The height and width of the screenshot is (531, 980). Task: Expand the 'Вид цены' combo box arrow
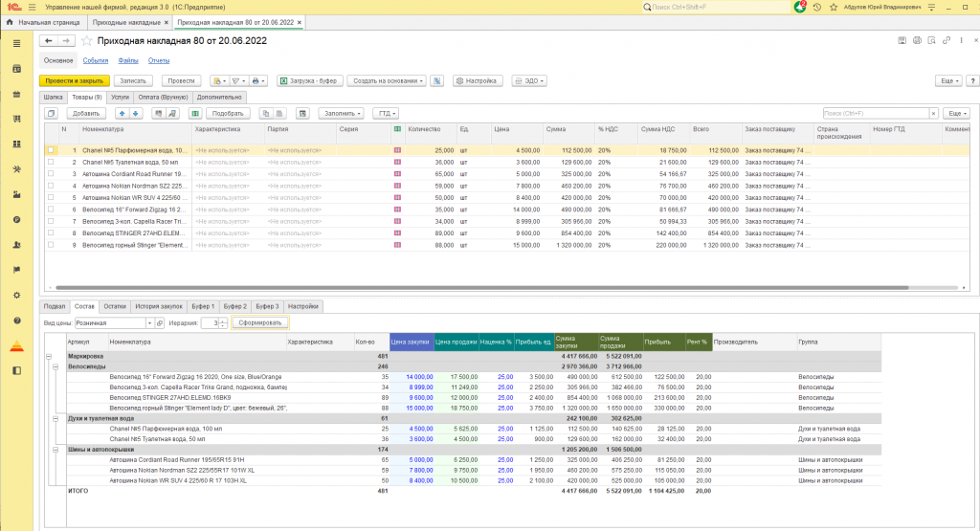point(151,322)
